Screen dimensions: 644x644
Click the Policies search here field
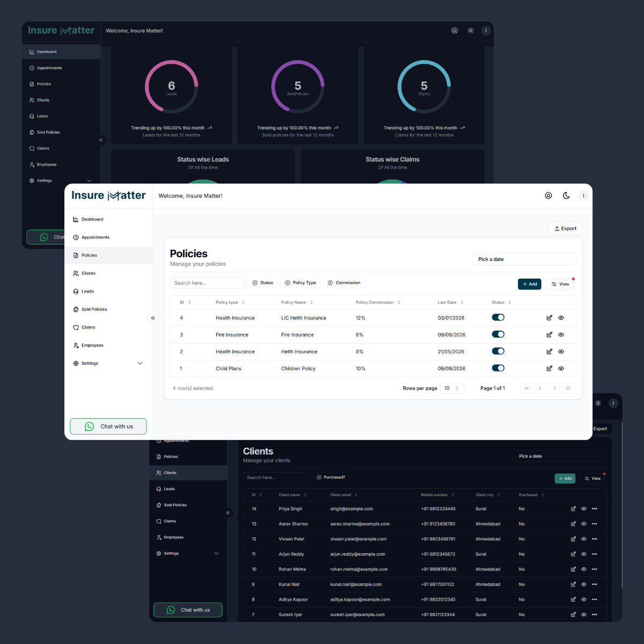(x=207, y=283)
